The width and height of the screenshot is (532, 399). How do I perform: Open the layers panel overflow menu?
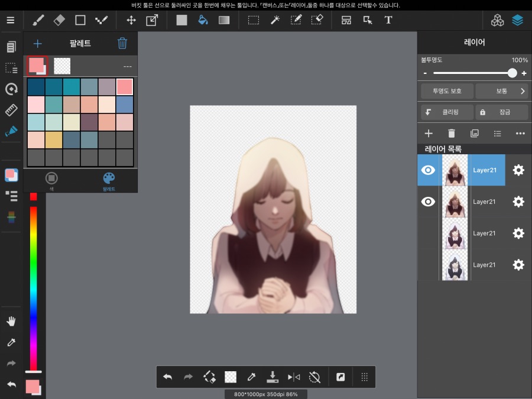click(520, 134)
